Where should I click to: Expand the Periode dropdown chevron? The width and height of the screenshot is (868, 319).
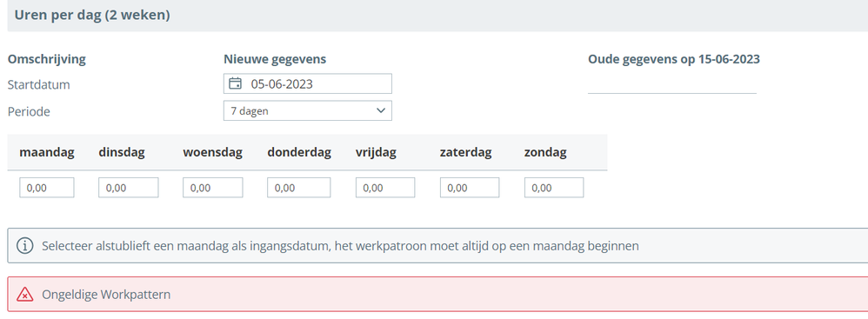point(380,110)
